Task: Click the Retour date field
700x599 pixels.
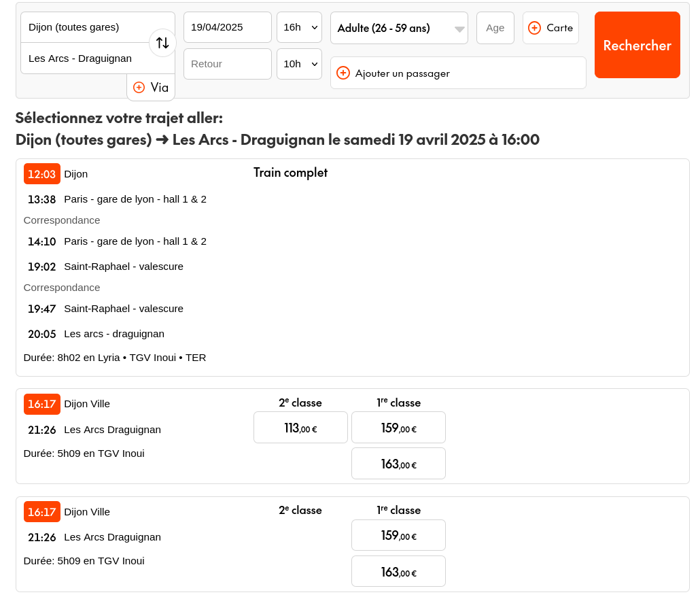Action: [227, 64]
